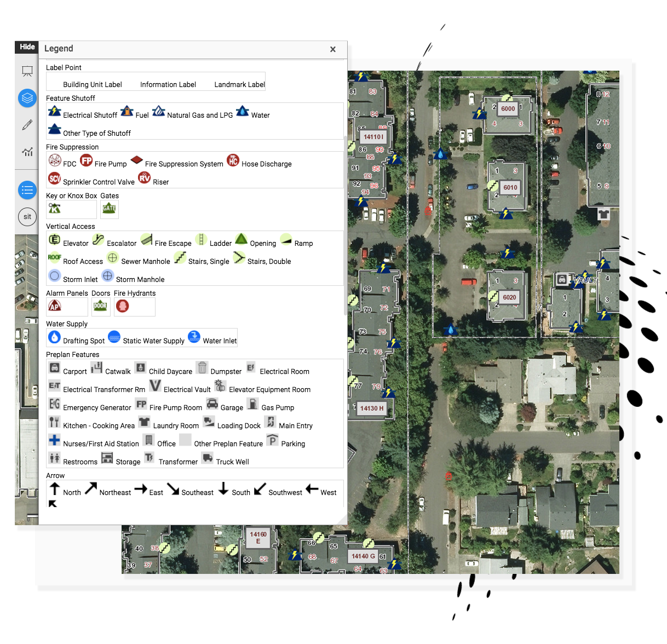Click the carport marker beside VAULT on map

pos(562,279)
